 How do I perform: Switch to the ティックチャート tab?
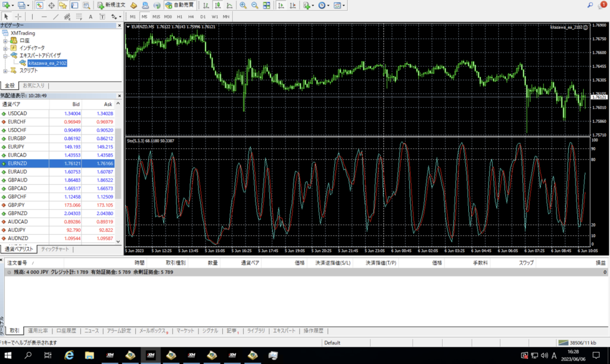[54, 249]
